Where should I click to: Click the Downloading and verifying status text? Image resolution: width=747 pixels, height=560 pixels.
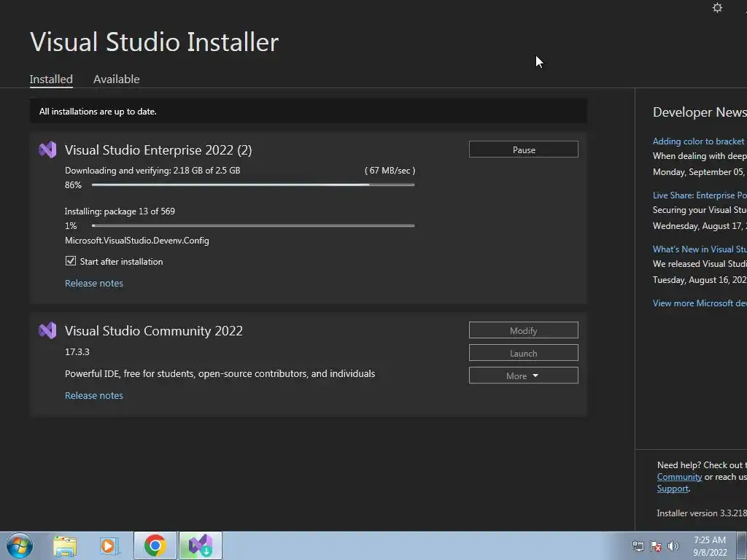point(152,171)
